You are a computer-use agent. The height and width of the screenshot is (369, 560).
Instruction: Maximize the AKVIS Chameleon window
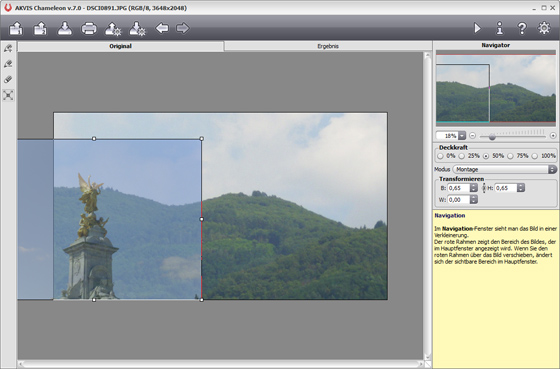click(x=544, y=8)
